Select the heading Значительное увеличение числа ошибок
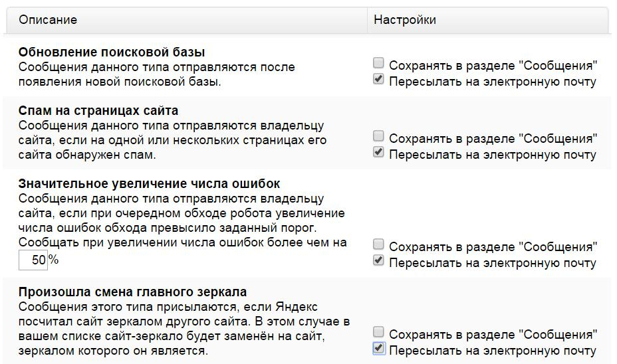Image resolution: width=617 pixels, height=364 pixels. point(149,183)
